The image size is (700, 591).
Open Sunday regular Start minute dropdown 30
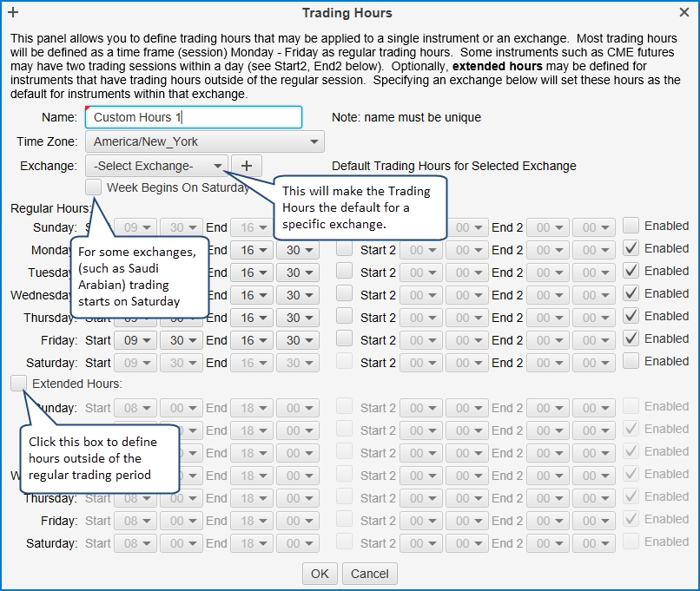(182, 227)
